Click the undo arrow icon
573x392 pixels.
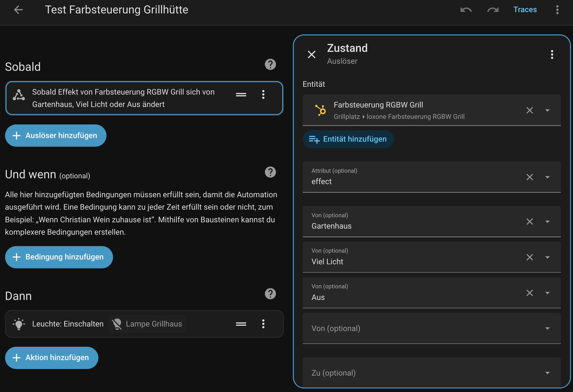point(466,10)
